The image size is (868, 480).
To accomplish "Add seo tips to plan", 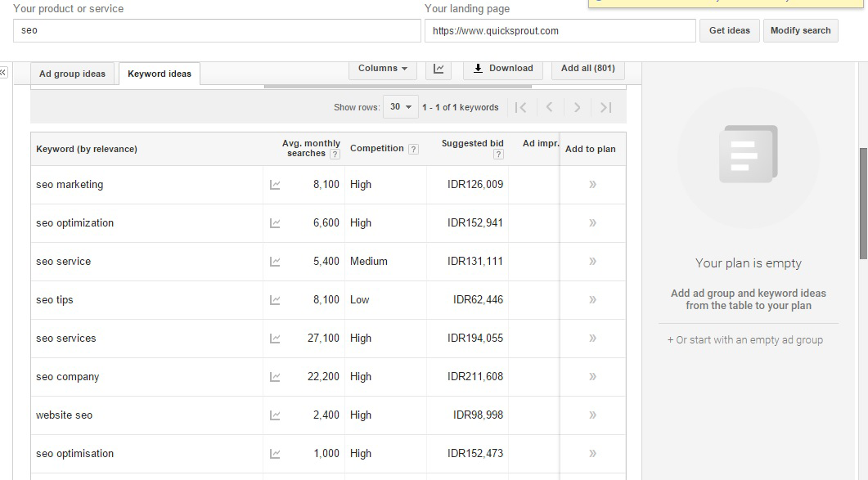I will (x=592, y=300).
